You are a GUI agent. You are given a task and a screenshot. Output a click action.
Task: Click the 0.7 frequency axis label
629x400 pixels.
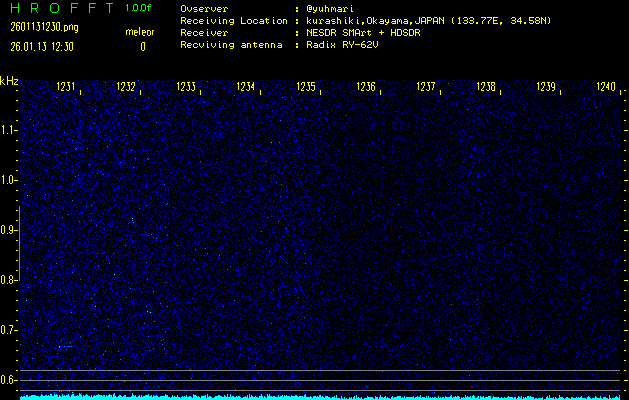pos(9,330)
